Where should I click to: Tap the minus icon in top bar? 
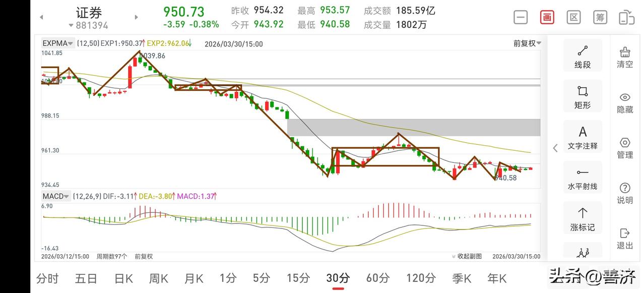click(521, 17)
